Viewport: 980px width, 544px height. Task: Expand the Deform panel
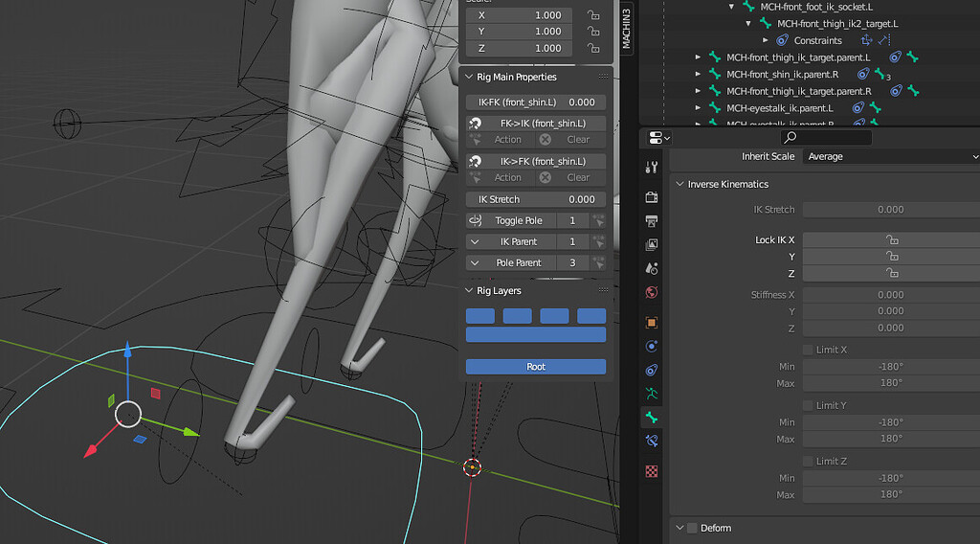click(679, 528)
